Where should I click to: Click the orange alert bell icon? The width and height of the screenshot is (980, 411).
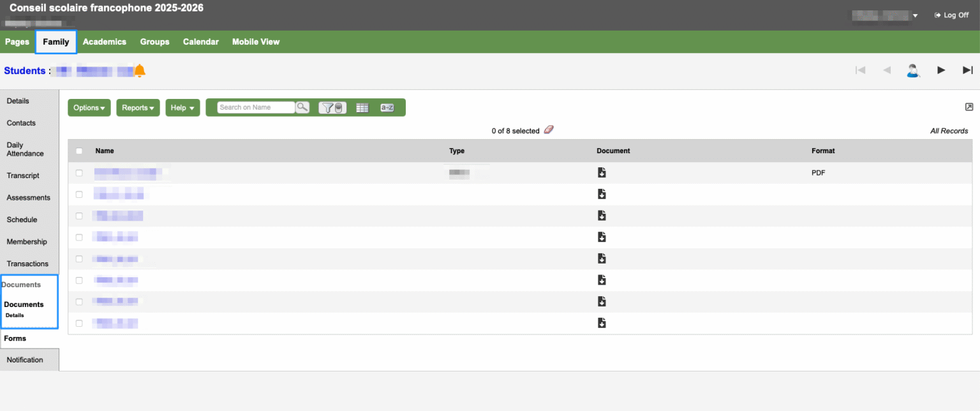(x=140, y=71)
